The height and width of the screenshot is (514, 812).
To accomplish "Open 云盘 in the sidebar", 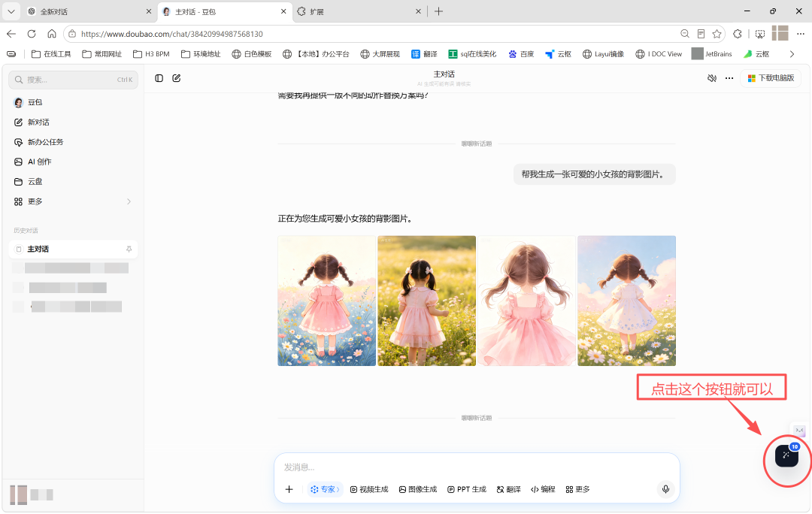I will coord(73,182).
